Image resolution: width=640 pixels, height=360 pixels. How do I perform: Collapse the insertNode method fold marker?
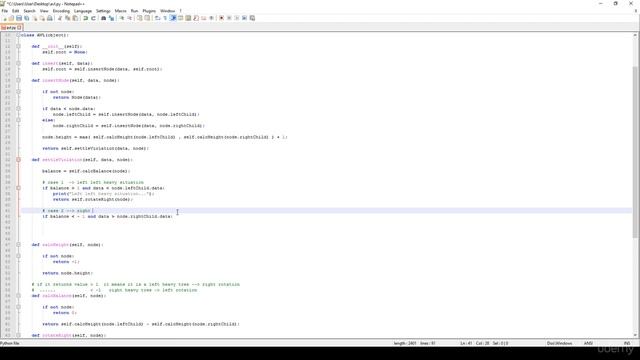click(x=18, y=80)
